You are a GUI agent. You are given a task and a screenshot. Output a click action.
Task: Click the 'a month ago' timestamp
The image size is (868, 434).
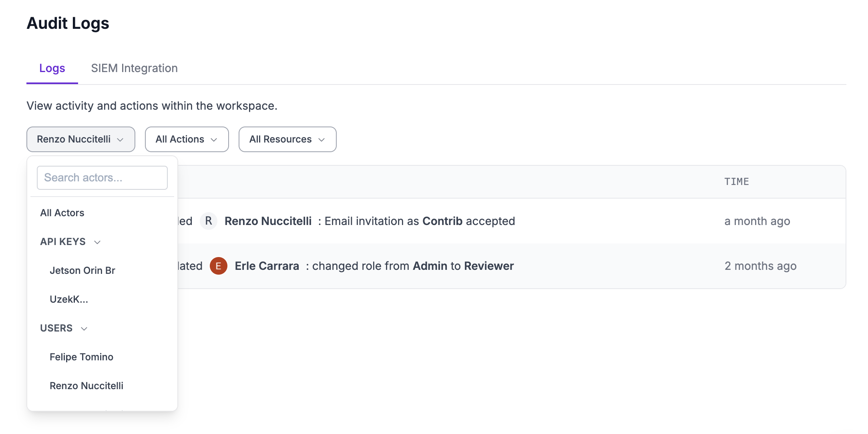pyautogui.click(x=757, y=221)
